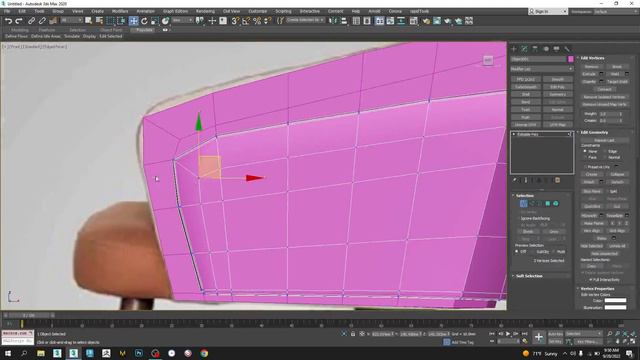Screen dimensions: 640x360
Task: Click the QuickSlice button
Action: pos(592,206)
